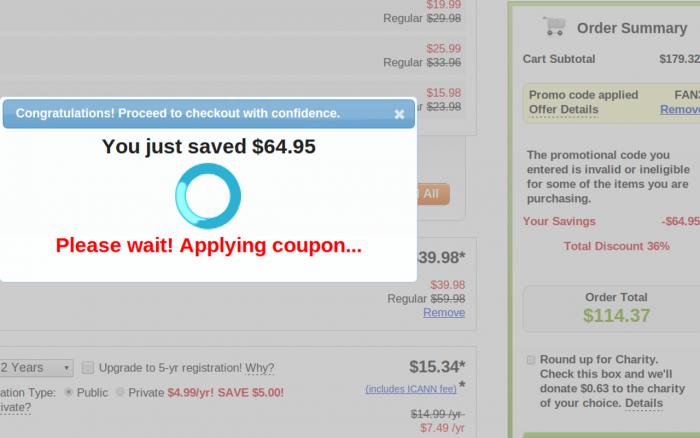Image resolution: width=700 pixels, height=438 pixels.
Task: Click the Congratulations banner header
Action: (x=208, y=113)
